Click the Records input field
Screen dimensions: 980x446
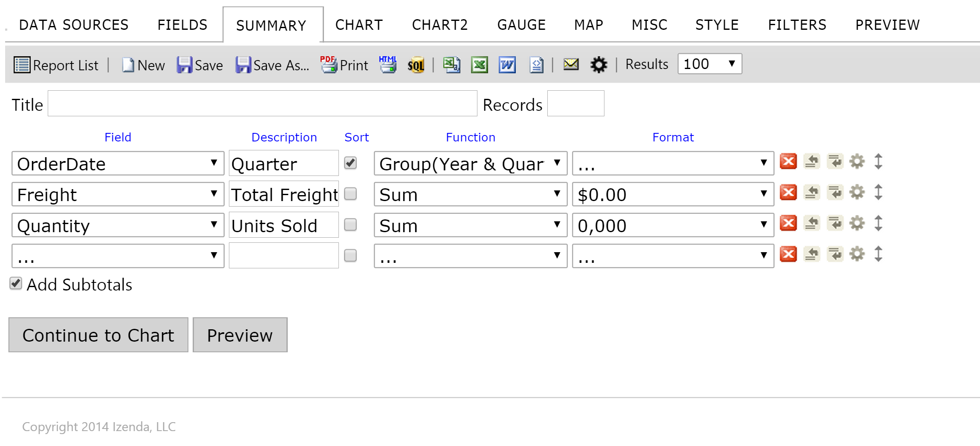click(x=575, y=103)
